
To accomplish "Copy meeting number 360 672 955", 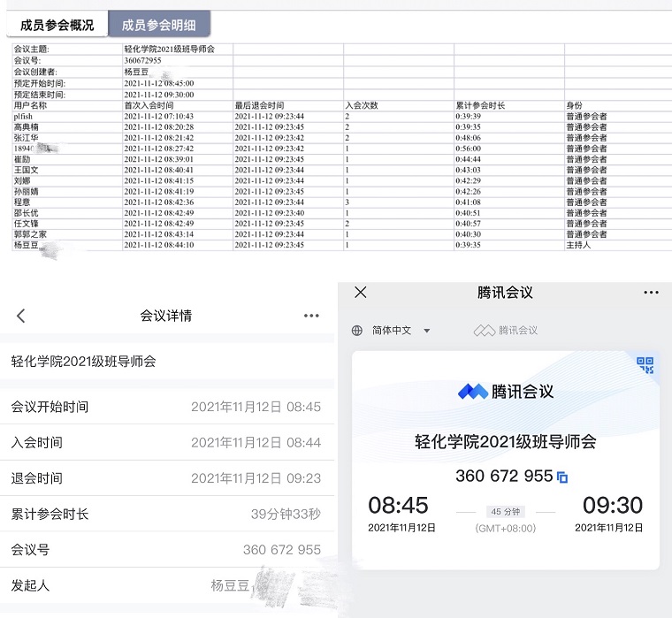I will (562, 477).
